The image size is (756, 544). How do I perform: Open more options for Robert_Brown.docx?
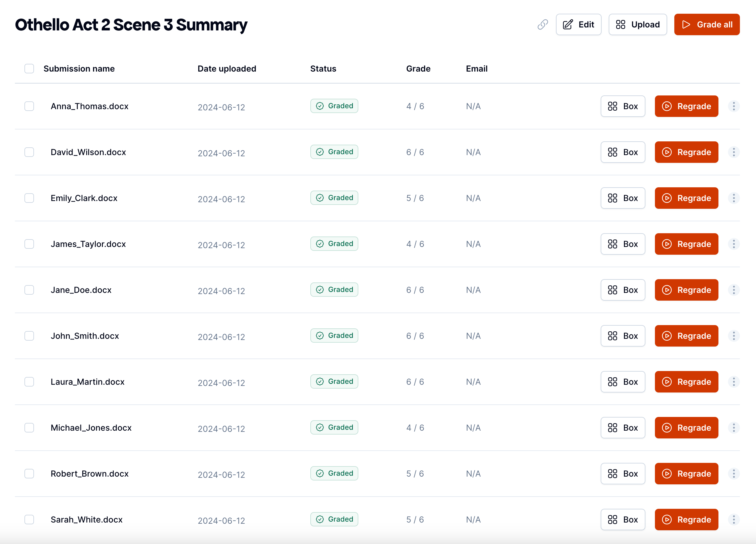coord(733,474)
